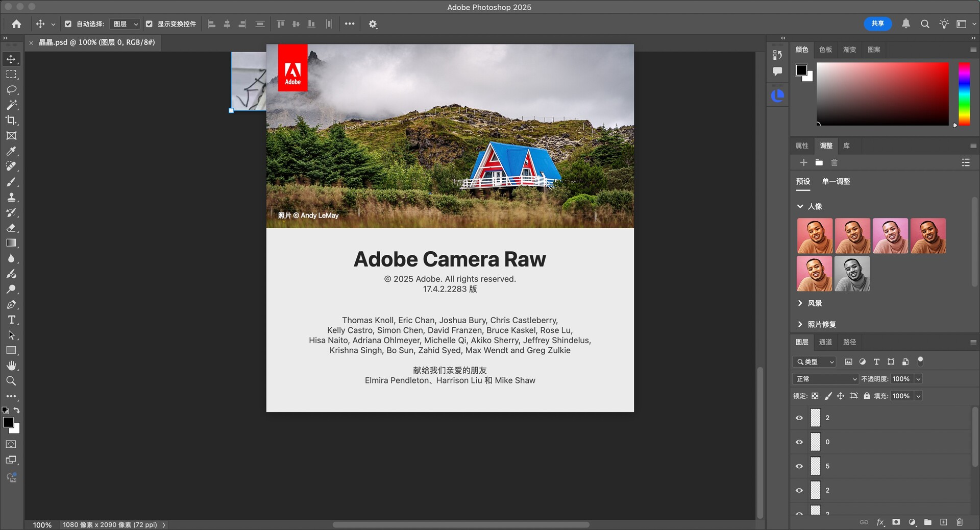Screen dimensions: 980x530
Task: Select the Clone Stamp tool
Action: tap(11, 197)
